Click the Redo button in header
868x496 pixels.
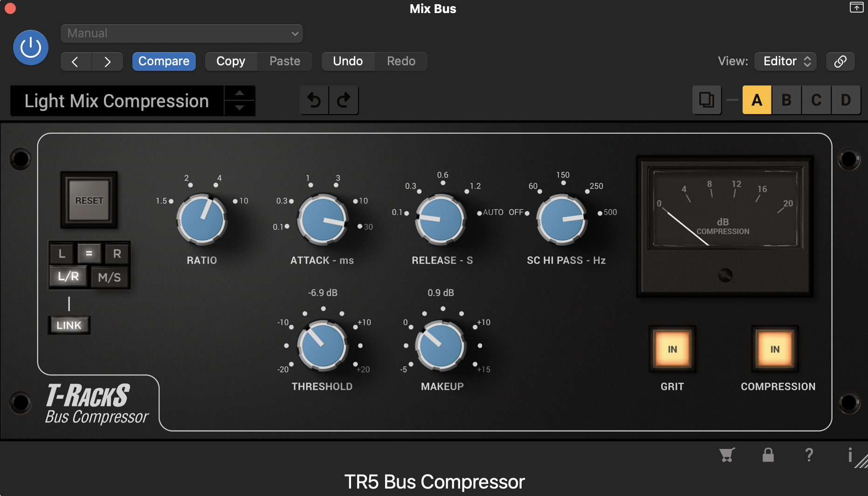pos(401,62)
